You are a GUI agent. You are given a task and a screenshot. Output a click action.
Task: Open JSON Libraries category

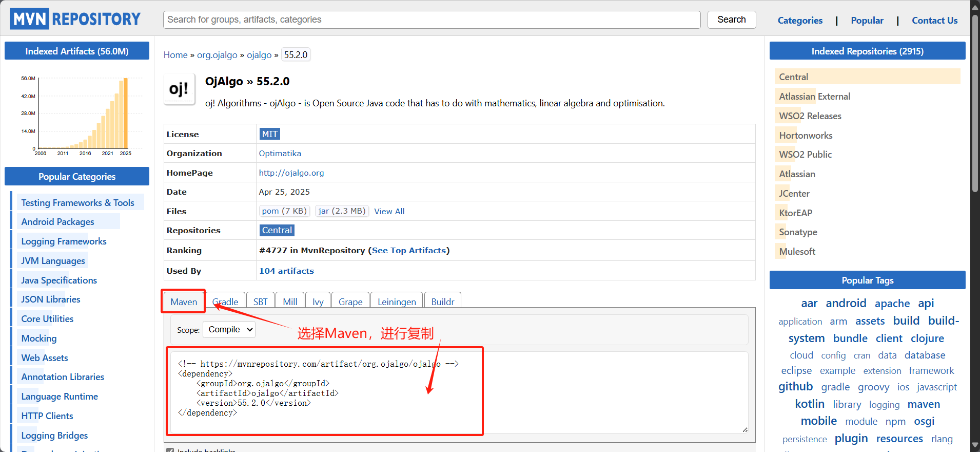(51, 299)
